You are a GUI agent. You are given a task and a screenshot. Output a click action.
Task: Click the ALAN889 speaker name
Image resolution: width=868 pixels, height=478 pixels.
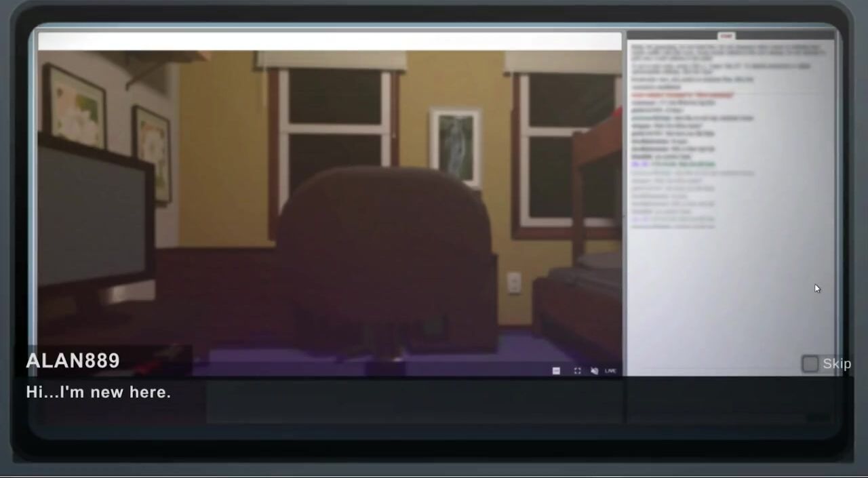[x=73, y=361]
